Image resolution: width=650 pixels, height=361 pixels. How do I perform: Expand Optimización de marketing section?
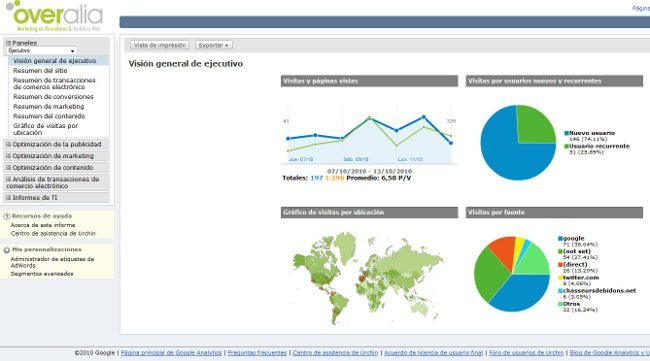57,156
